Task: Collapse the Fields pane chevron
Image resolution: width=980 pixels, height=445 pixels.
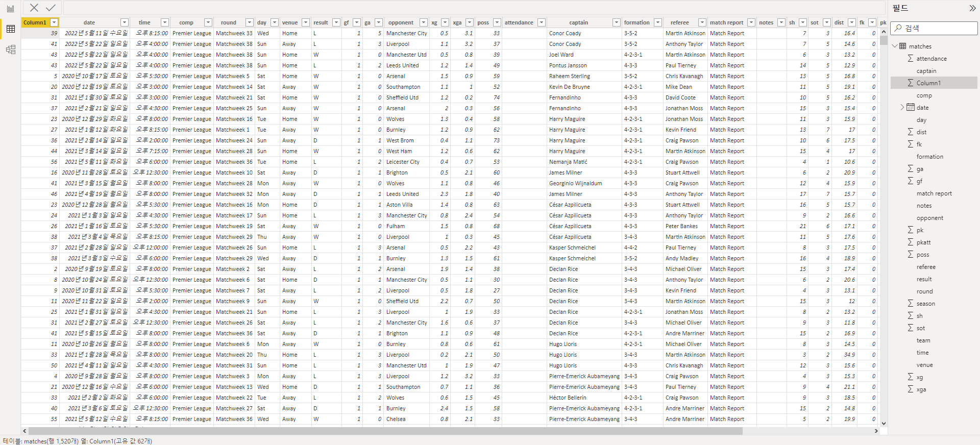Action: [972, 8]
